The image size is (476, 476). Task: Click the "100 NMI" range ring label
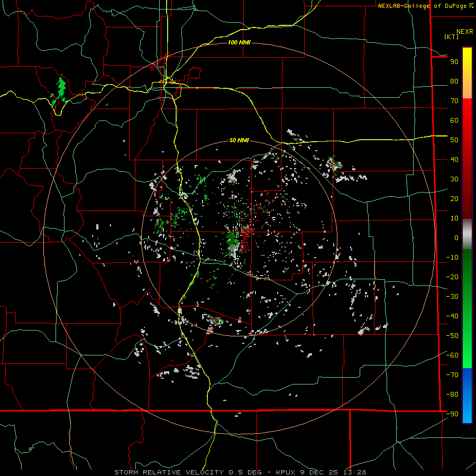[239, 42]
